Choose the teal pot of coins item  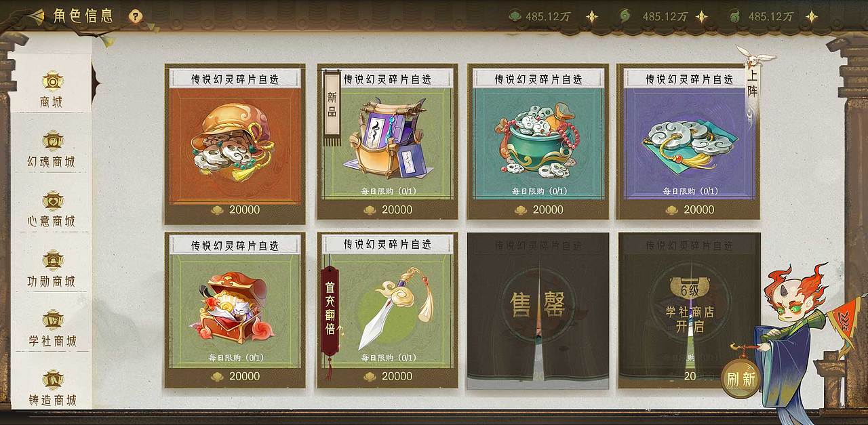pos(538,142)
